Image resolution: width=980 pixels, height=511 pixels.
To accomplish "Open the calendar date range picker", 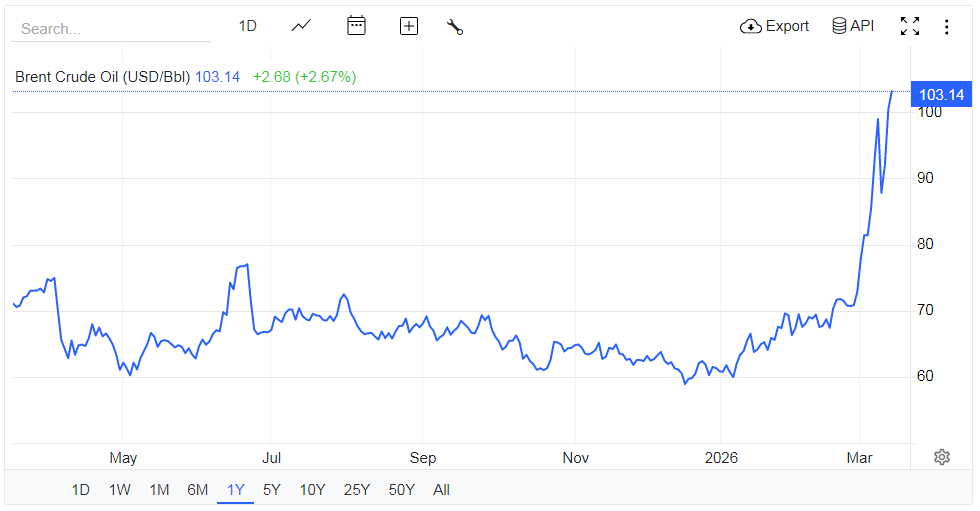I will pyautogui.click(x=356, y=26).
